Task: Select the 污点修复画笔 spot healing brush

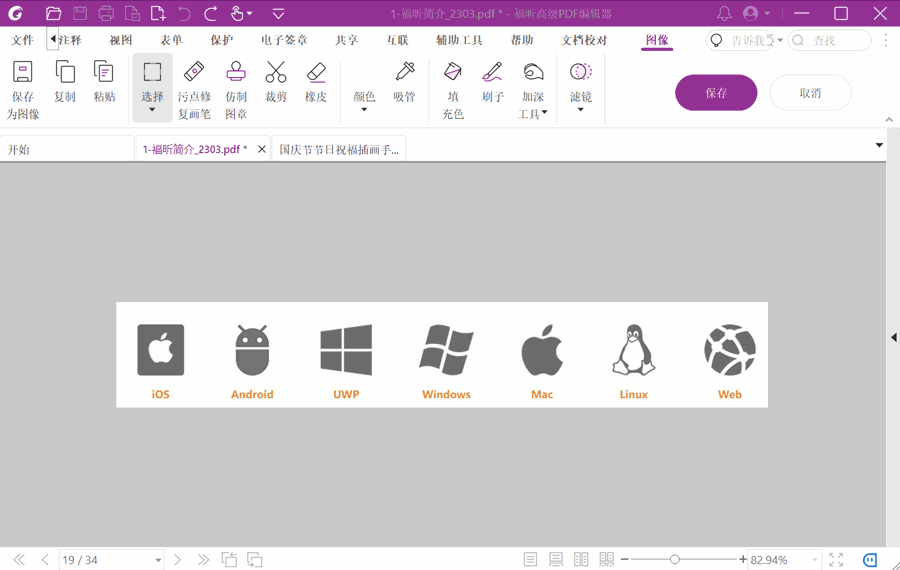Action: (x=194, y=90)
